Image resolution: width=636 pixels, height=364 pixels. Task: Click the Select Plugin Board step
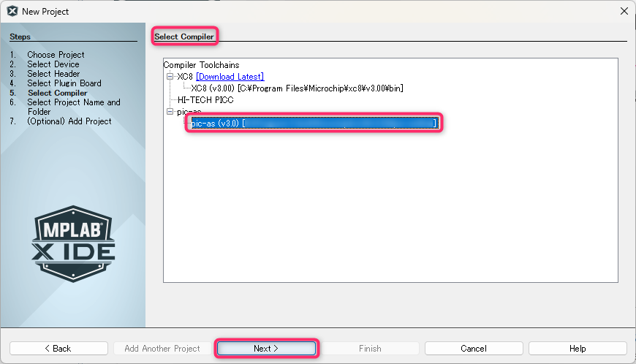pyautogui.click(x=64, y=83)
